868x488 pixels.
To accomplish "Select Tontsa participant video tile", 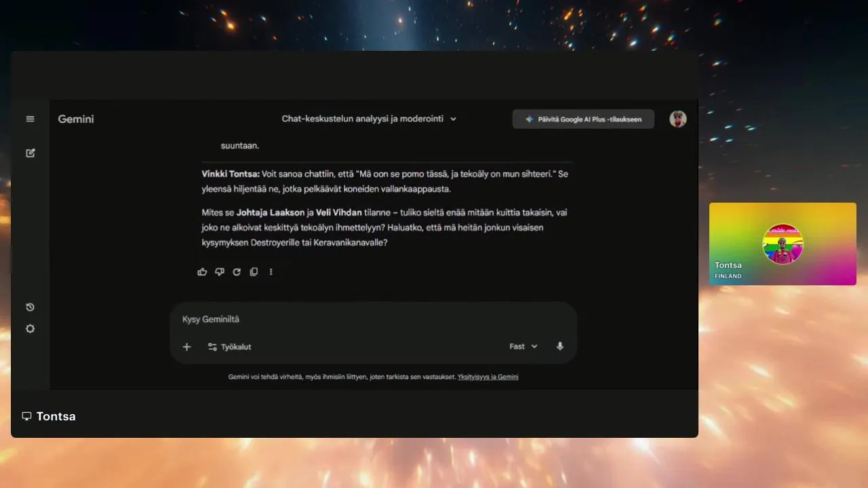I will [783, 244].
